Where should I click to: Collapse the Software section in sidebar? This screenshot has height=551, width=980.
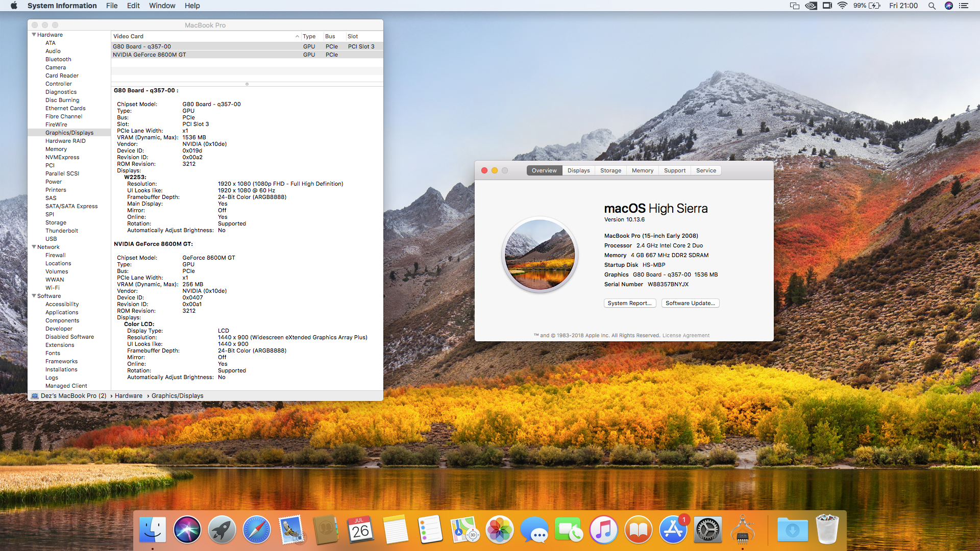point(34,296)
